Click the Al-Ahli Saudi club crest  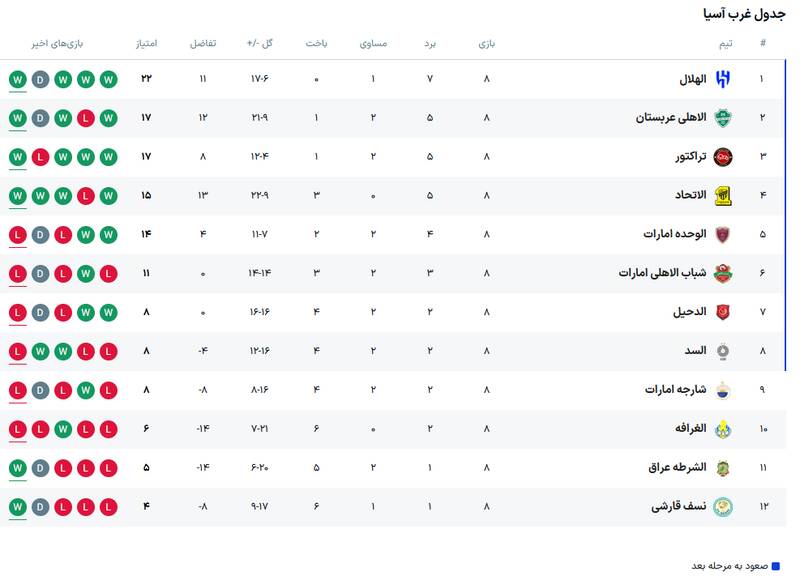tap(723, 118)
